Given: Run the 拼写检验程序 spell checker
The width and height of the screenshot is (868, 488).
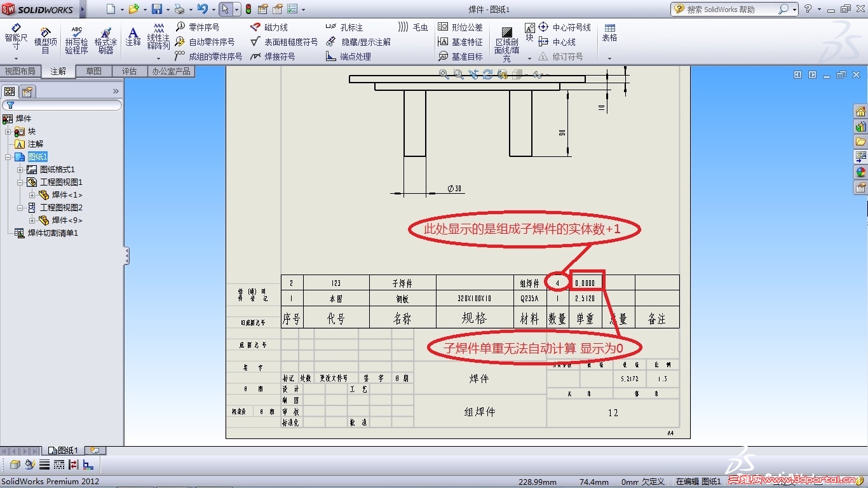Looking at the screenshot, I should click(76, 40).
